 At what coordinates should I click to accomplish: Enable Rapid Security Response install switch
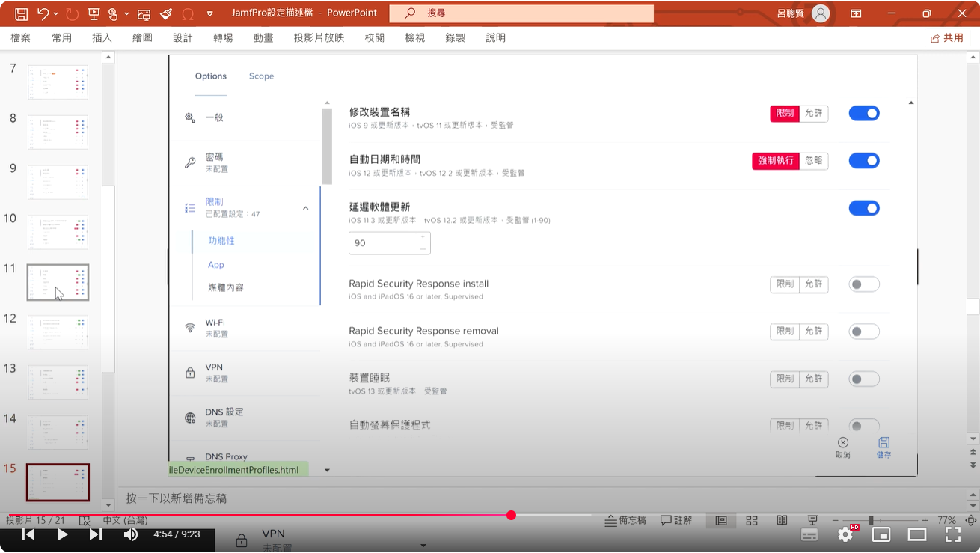[864, 284]
